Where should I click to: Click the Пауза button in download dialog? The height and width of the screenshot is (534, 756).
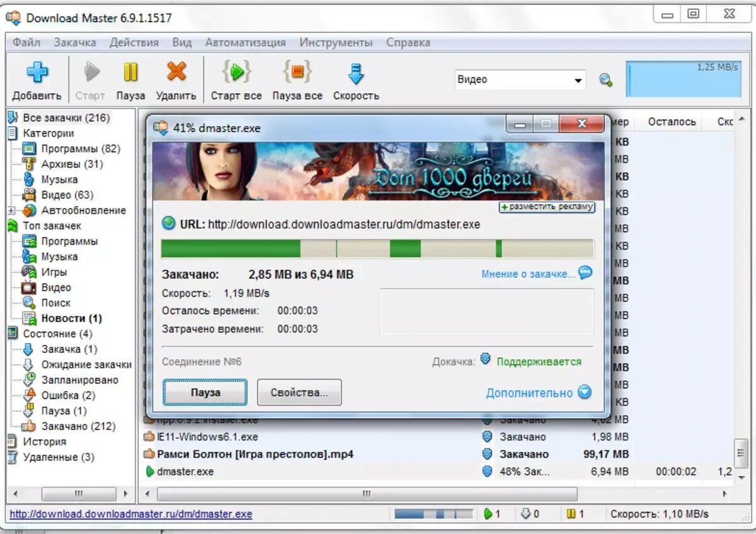pos(205,392)
